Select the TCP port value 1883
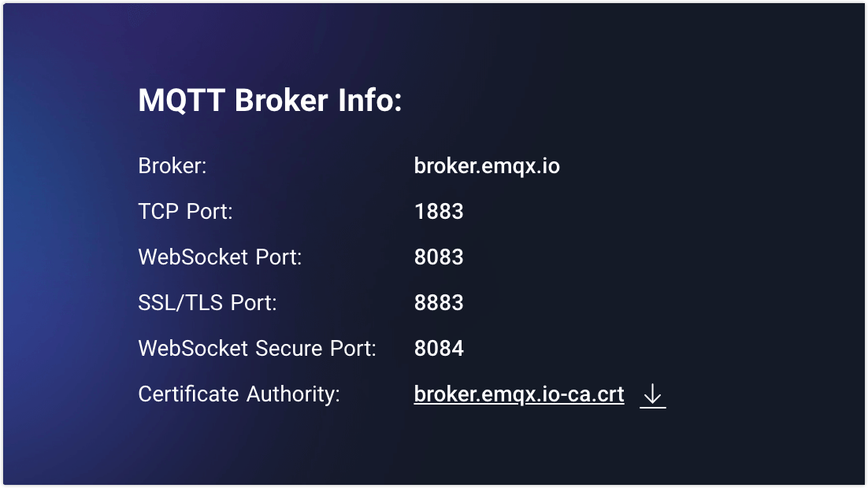 click(x=439, y=212)
